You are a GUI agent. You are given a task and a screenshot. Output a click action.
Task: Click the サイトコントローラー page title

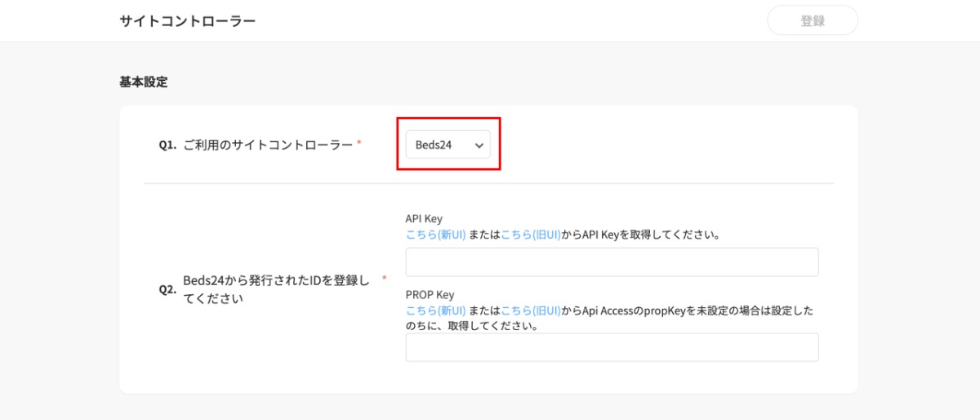tap(188, 20)
